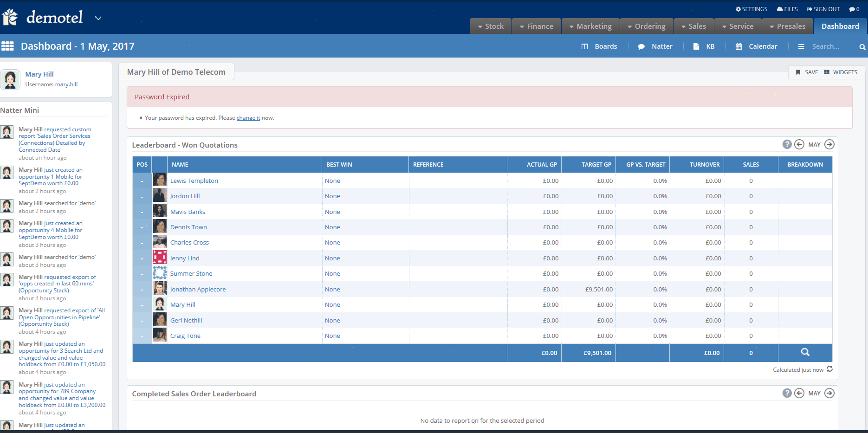The image size is (868, 433).
Task: Select Dennis Town in the leaderboard
Action: [188, 227]
